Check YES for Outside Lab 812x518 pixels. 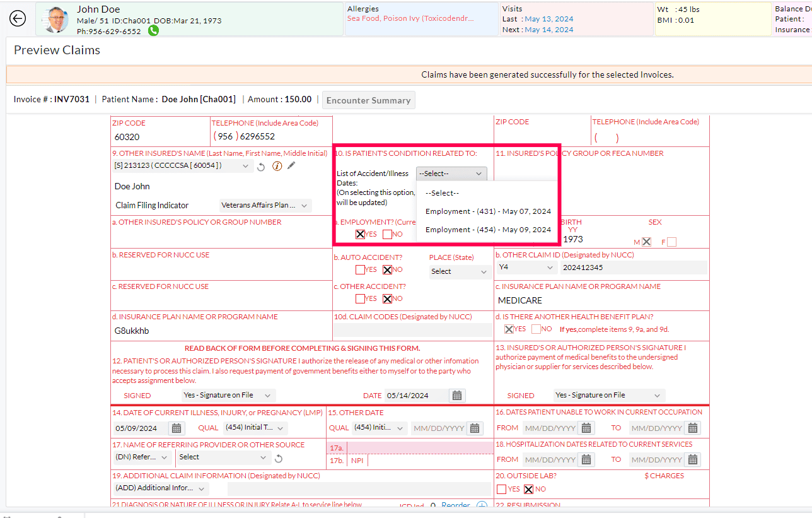click(502, 489)
